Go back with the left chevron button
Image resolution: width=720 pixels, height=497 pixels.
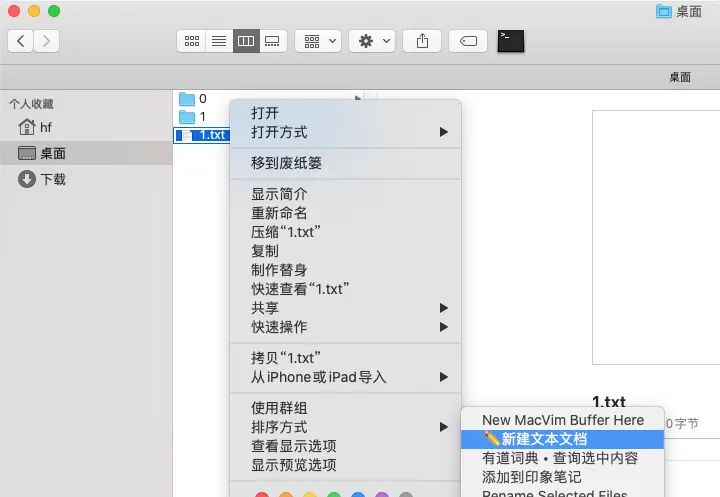[x=20, y=41]
